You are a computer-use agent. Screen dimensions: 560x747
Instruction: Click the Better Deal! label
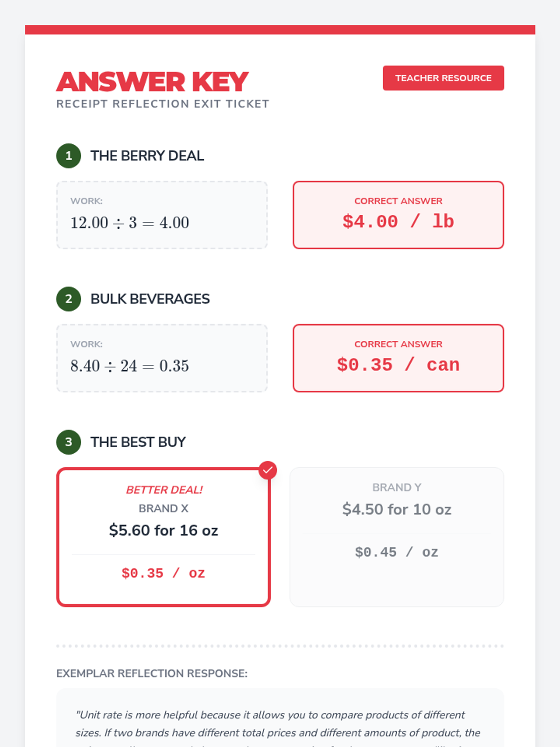164,490
